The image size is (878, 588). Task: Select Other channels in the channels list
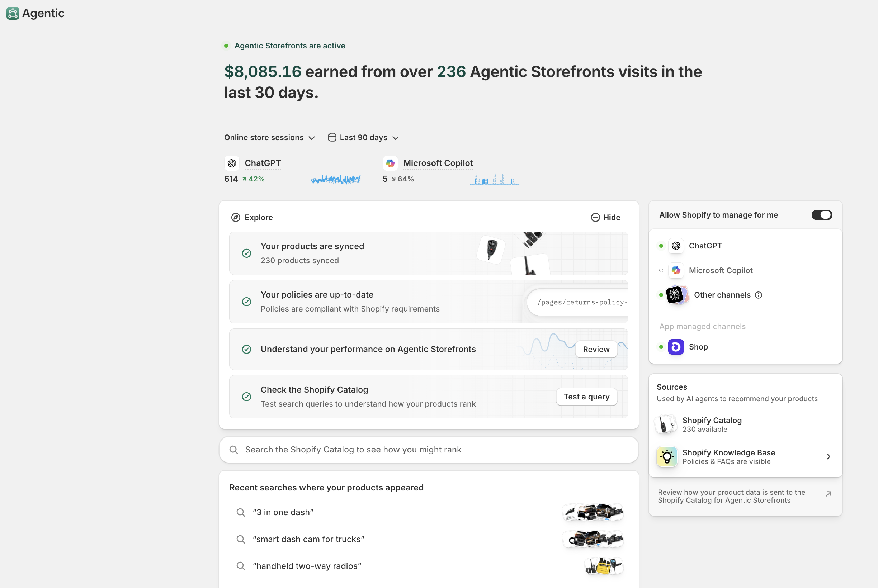tap(745, 295)
